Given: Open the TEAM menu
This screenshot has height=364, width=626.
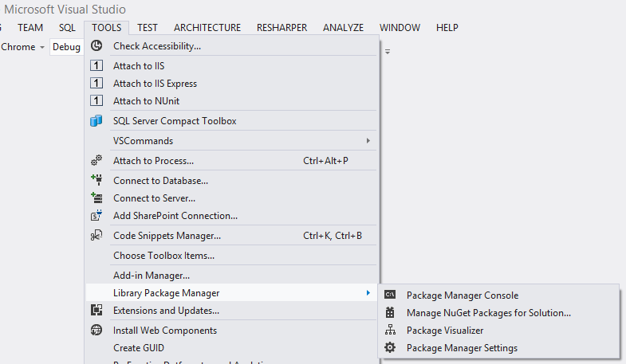Looking at the screenshot, I should (x=30, y=28).
